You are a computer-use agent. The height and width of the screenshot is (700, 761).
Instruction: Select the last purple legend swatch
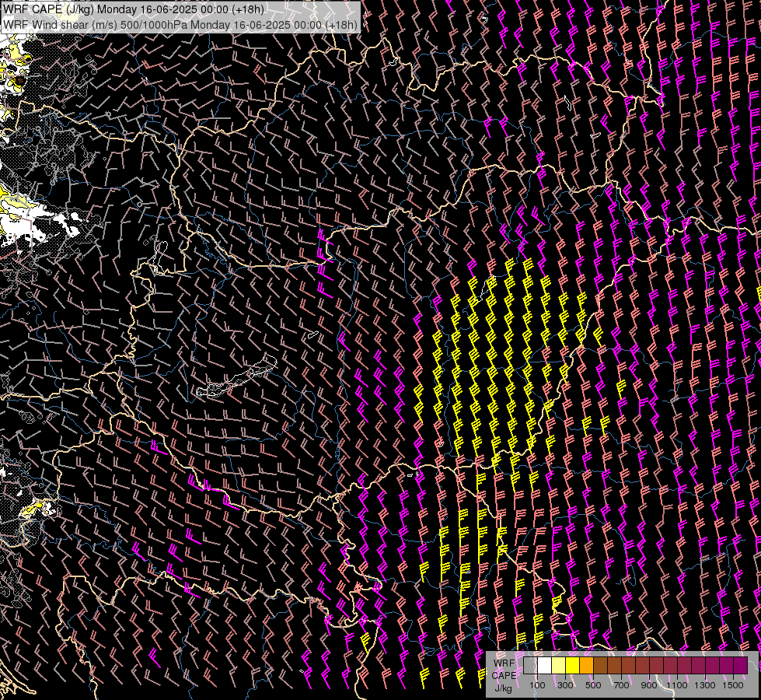click(741, 665)
